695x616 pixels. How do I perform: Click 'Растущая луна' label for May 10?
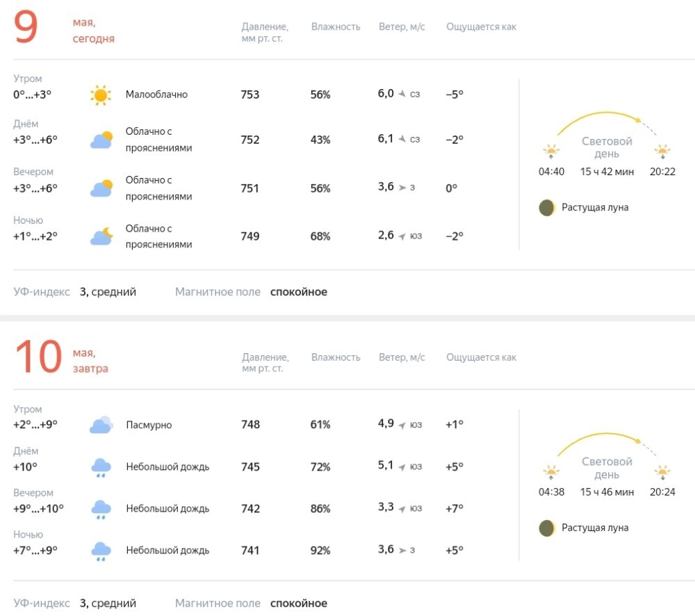pyautogui.click(x=595, y=528)
